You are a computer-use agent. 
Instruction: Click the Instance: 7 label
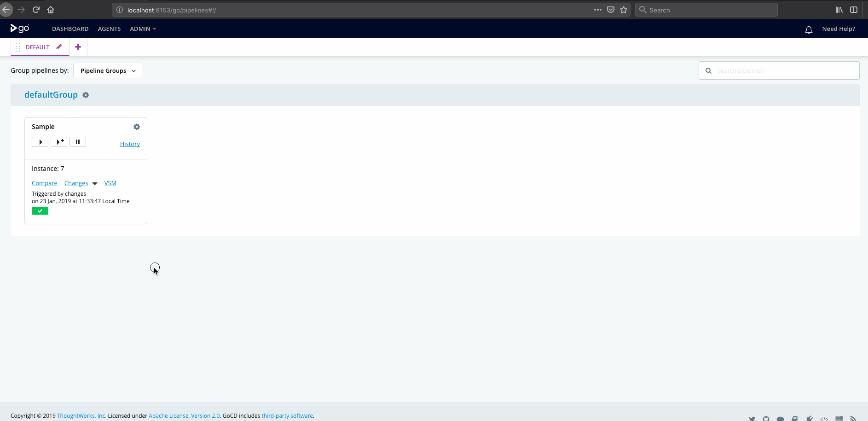[x=48, y=169]
